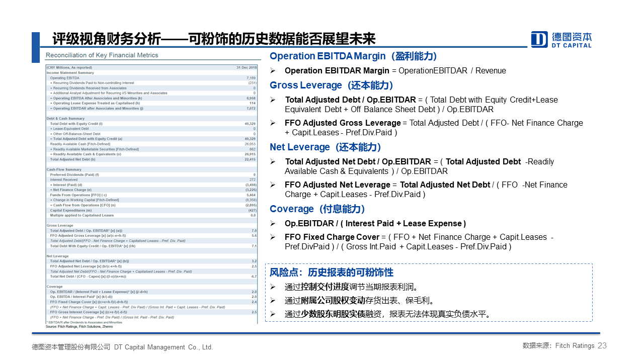Click the 'Total Adjusted Net Debt / Op.EBITDAR' bullet
Screen dimensions: 644x362
[x=419, y=166]
